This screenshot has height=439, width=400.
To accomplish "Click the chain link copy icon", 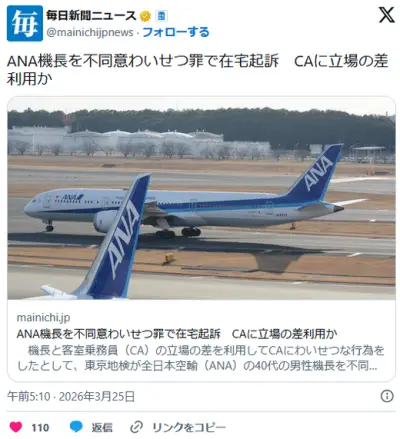I will pyautogui.click(x=136, y=427).
